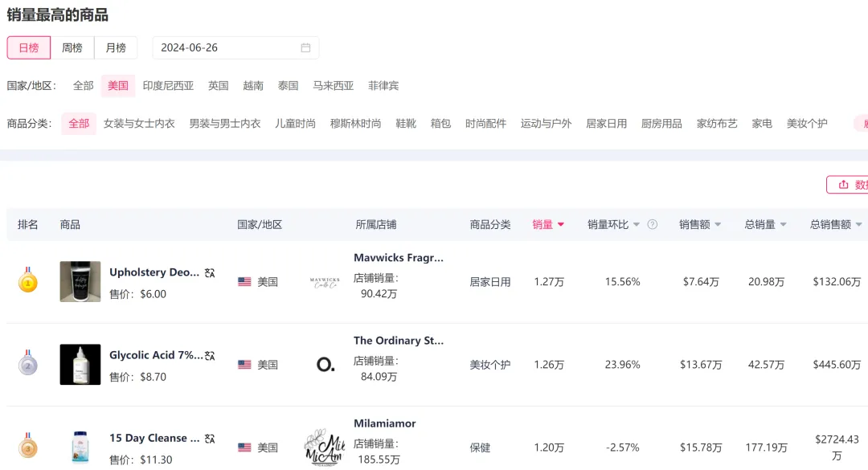
Task: Open the Glycolic Acid product thumbnail
Action: click(x=80, y=365)
